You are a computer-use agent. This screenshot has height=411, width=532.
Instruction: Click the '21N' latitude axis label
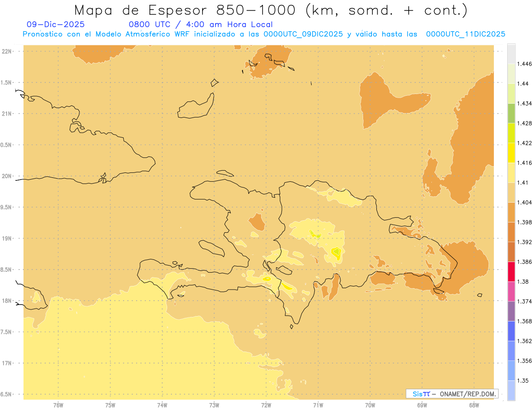[7, 114]
